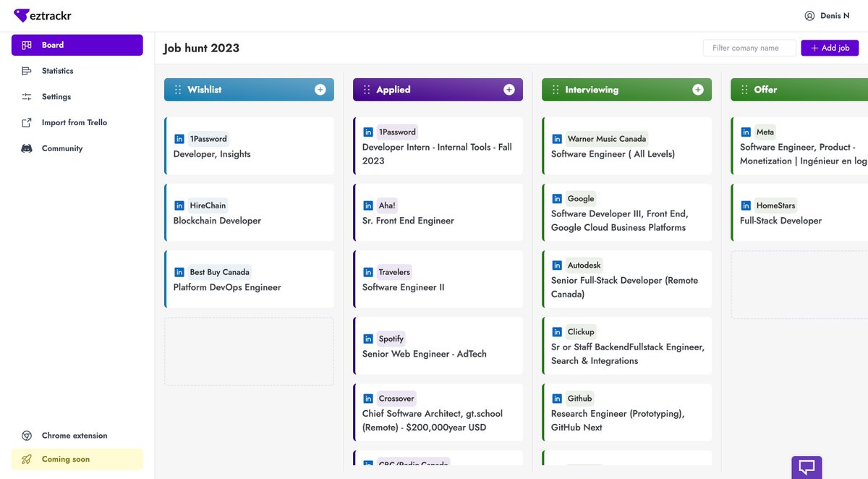The width and height of the screenshot is (868, 479).
Task: Click the Add job button
Action: click(x=830, y=48)
